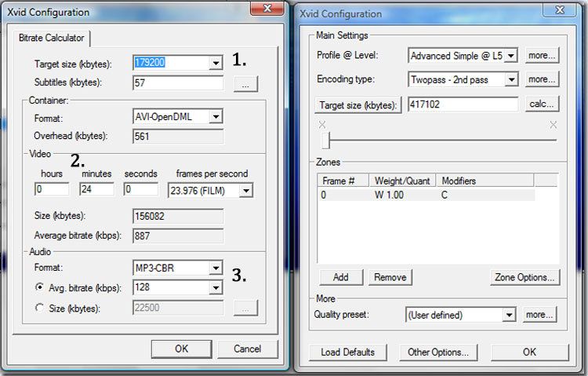
Task: Confirm Bitrate Calculator with OK
Action: click(182, 349)
